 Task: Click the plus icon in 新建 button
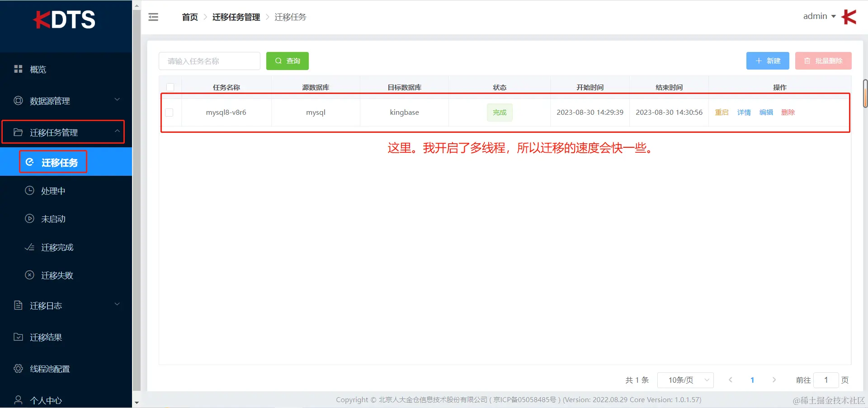[x=759, y=61]
